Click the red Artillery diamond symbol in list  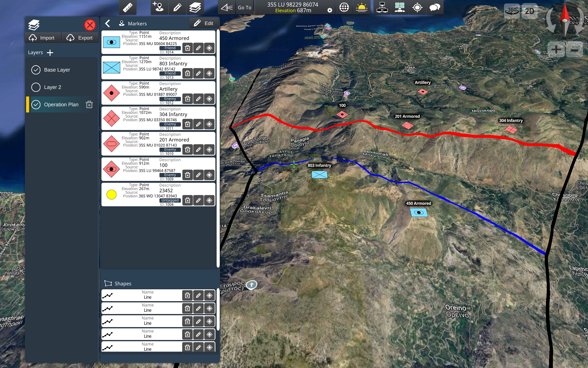click(x=111, y=93)
